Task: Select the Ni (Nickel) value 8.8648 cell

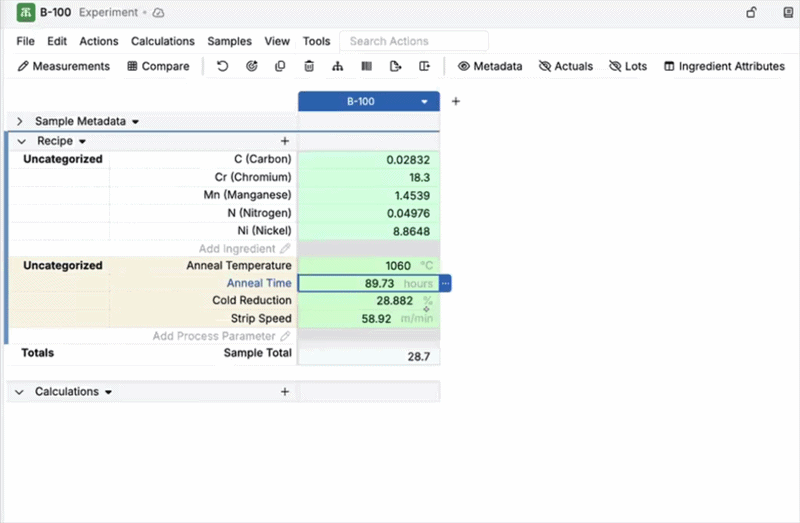Action: click(x=368, y=231)
